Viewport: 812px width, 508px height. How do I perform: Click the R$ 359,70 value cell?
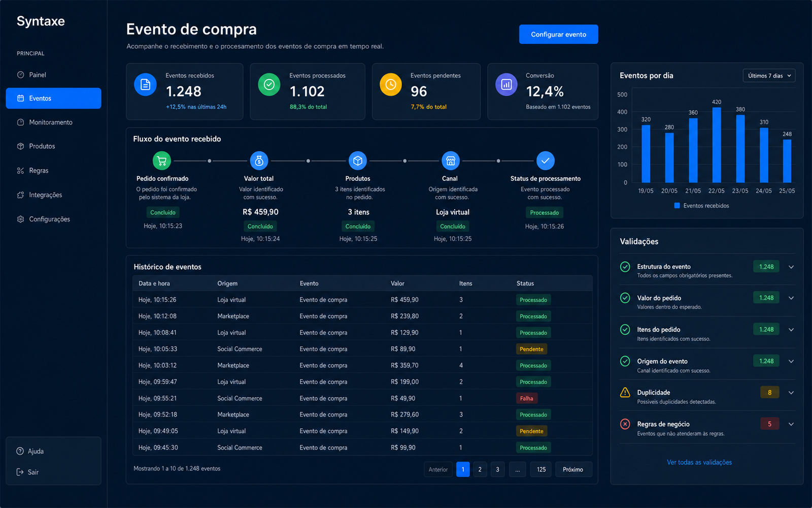point(404,365)
